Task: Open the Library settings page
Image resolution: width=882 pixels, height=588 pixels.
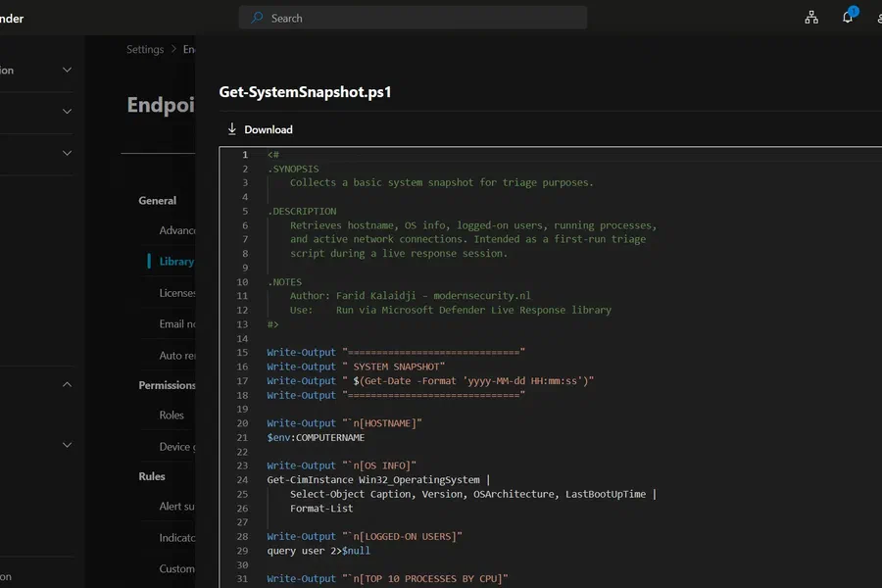Action: [176, 262]
